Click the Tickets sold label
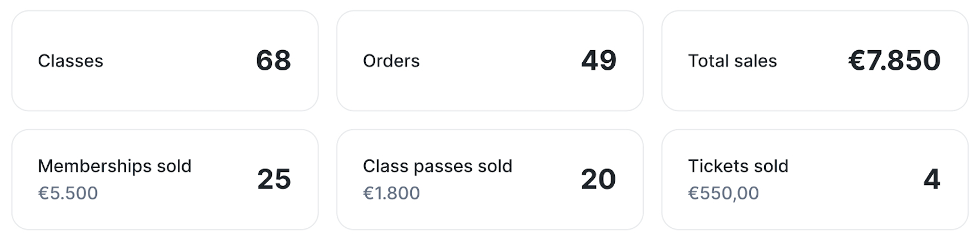The image size is (980, 242). click(x=738, y=166)
